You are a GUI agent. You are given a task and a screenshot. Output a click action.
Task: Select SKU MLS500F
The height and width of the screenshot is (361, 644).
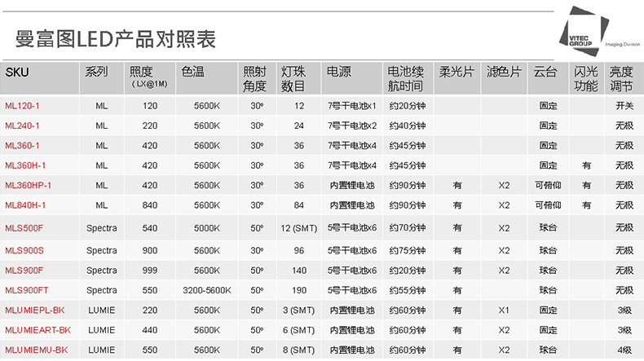pos(24,228)
